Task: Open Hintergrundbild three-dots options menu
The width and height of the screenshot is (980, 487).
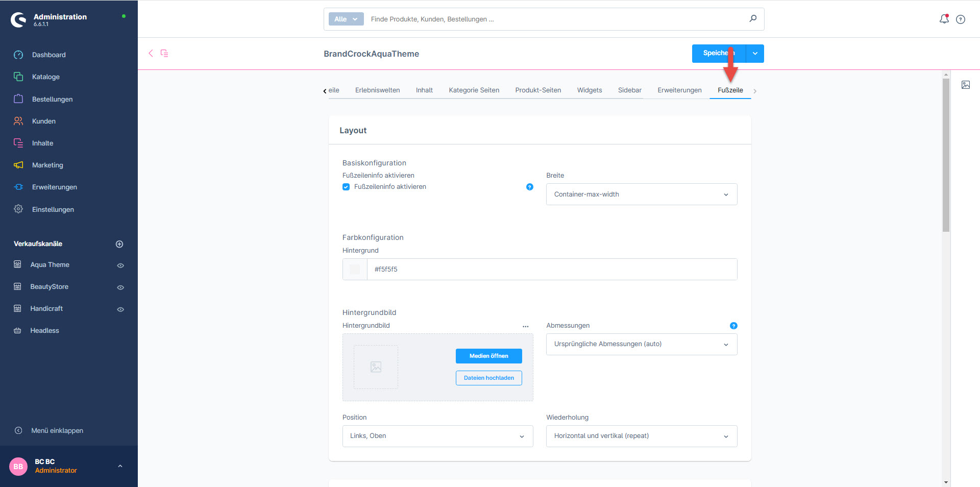Action: (525, 326)
